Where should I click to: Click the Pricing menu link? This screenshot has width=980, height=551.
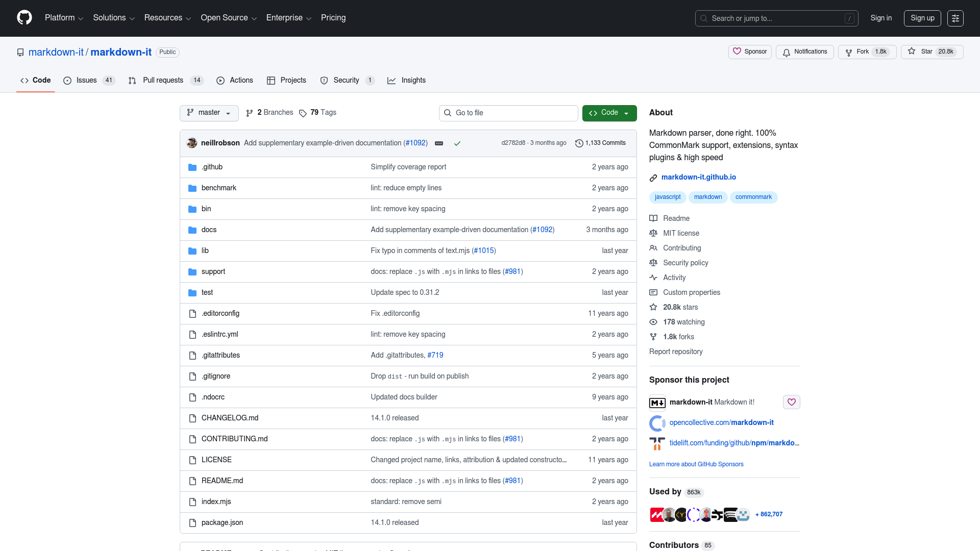333,18
